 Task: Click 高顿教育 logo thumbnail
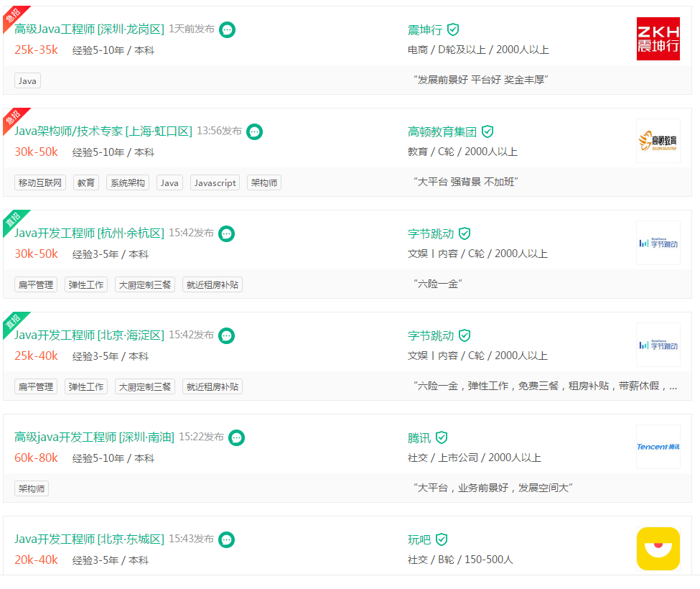coord(658,141)
